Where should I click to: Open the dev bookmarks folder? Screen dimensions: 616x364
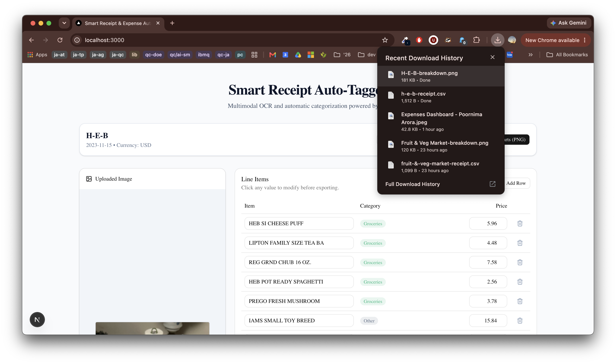pos(366,55)
